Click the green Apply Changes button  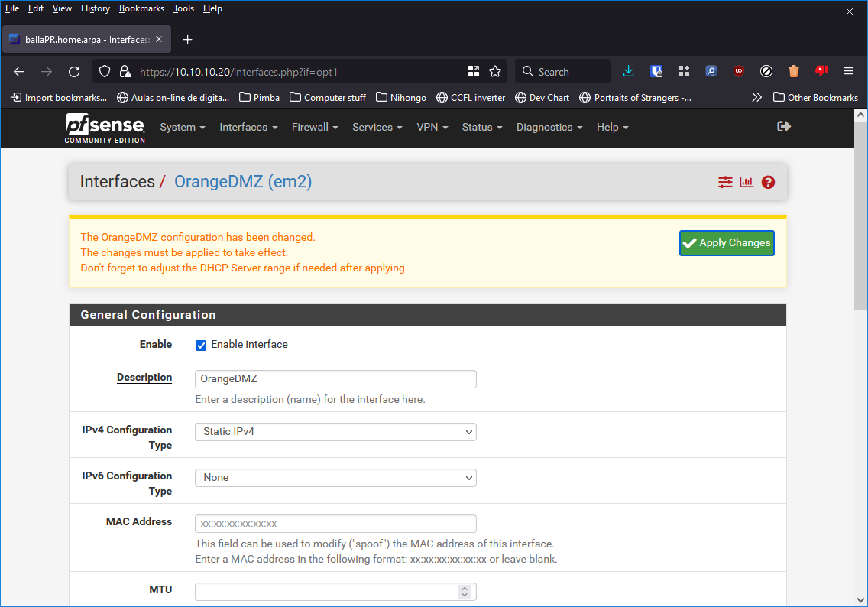pos(727,243)
